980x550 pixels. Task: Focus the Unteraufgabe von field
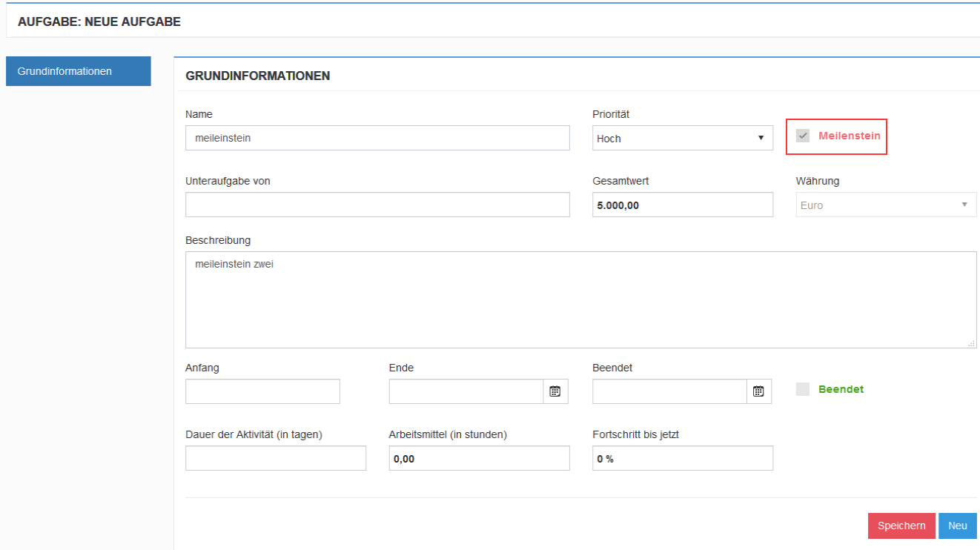coord(377,205)
